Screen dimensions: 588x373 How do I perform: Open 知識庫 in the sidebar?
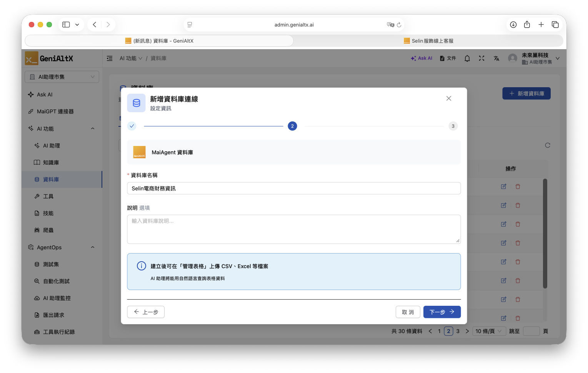point(51,162)
